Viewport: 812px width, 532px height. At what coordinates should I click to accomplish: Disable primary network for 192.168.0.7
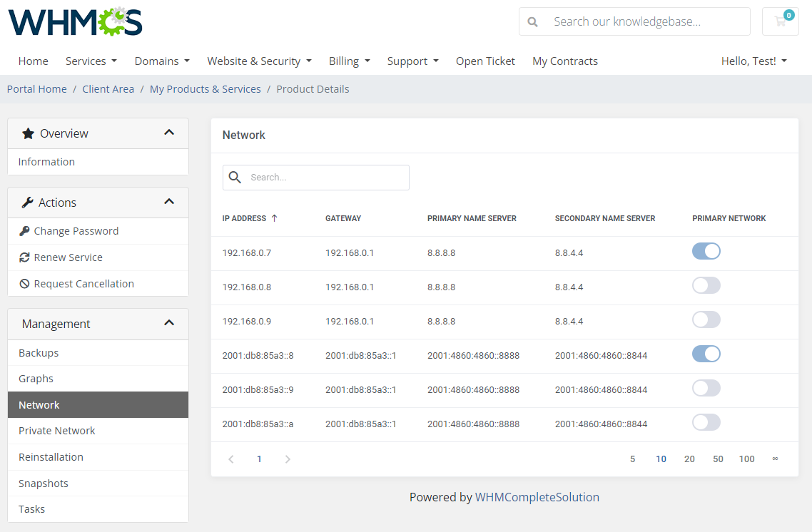click(706, 251)
